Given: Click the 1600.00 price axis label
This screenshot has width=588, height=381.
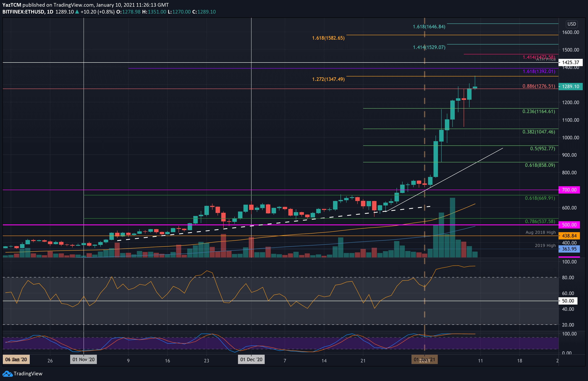Looking at the screenshot, I should pos(570,32).
